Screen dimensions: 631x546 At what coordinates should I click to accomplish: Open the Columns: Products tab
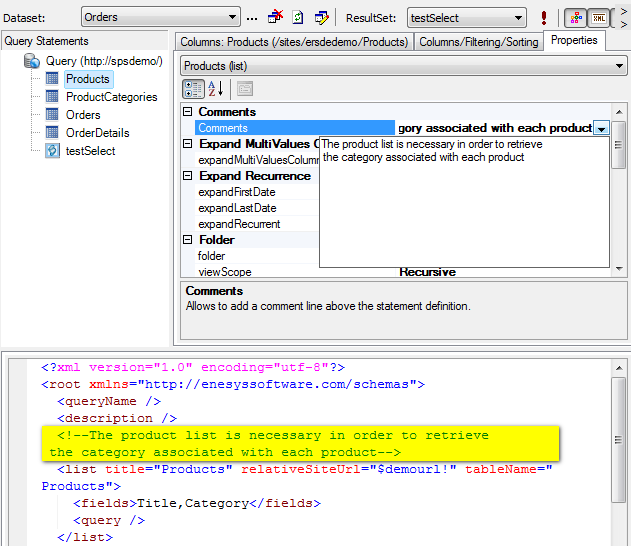coord(294,42)
